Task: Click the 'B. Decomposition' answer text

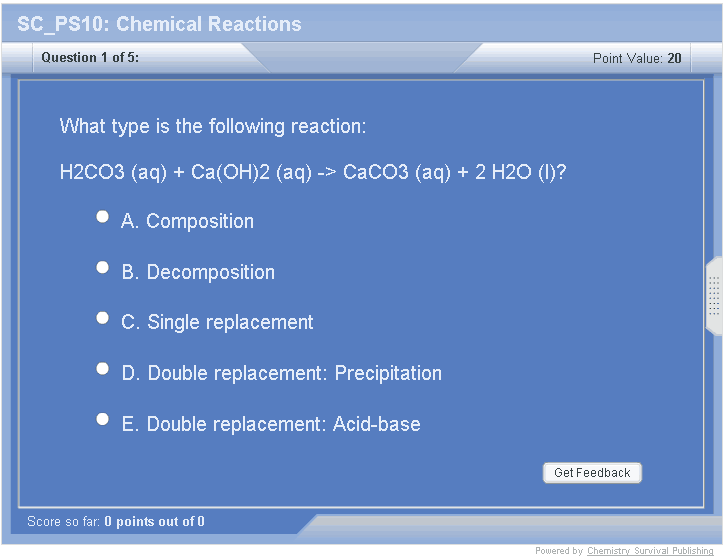Action: (x=198, y=272)
